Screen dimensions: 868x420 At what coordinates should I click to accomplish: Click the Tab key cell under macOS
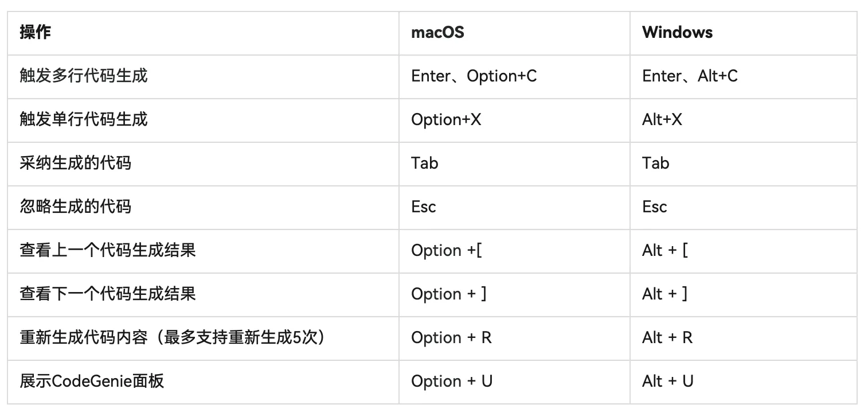click(x=425, y=163)
